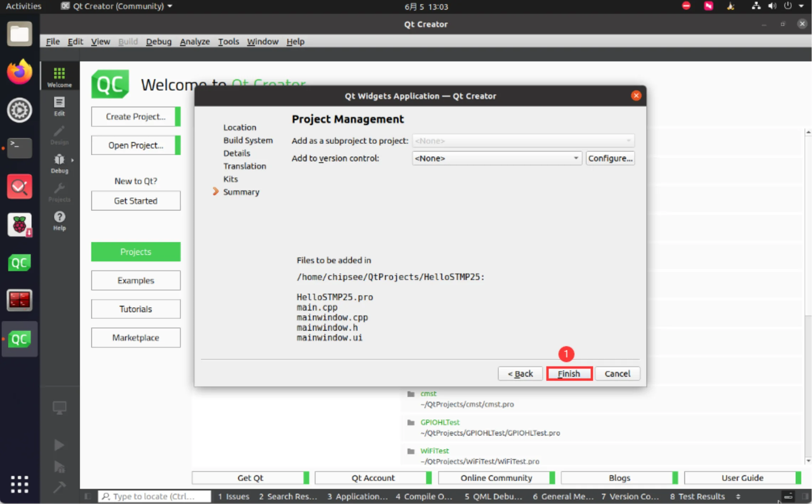Open the View menu
This screenshot has height=504, width=812.
[100, 42]
